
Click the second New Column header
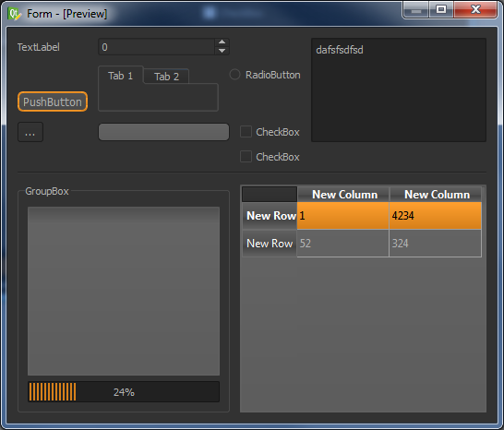click(x=435, y=195)
